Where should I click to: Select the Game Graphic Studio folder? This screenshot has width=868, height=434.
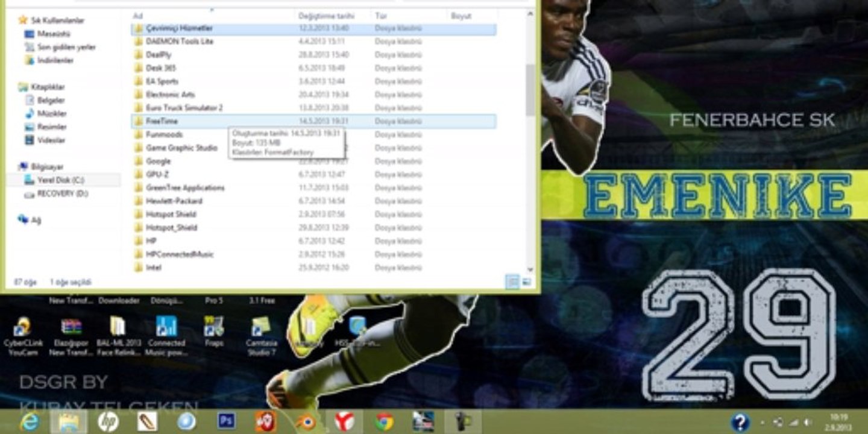tap(313, 148)
